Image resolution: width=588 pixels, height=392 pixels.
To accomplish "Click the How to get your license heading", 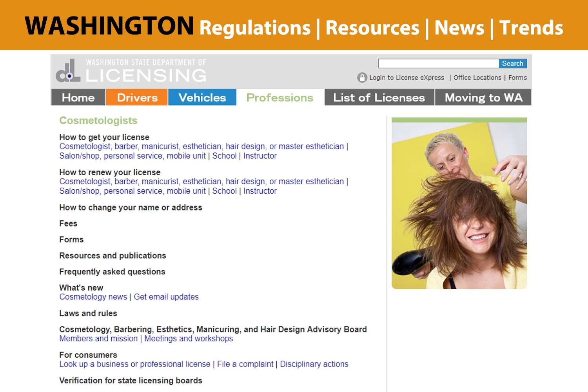I will click(104, 137).
